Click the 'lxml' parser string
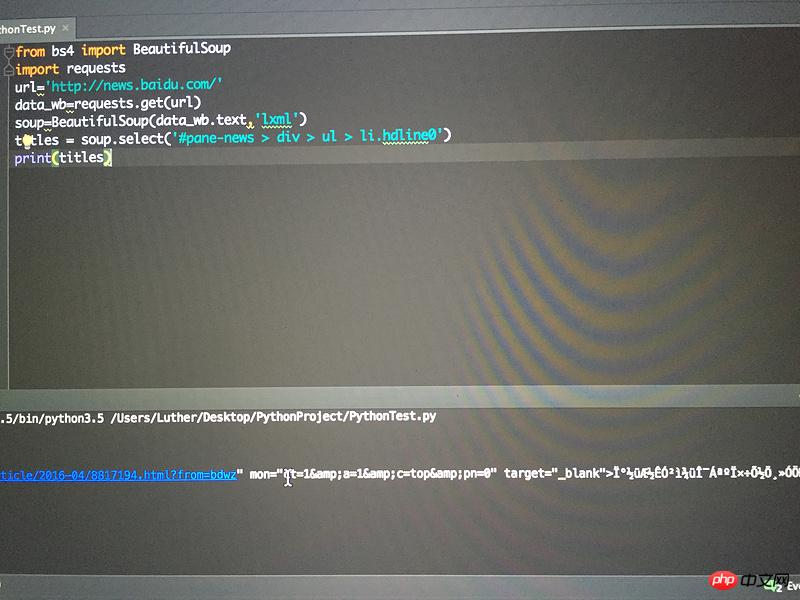Image resolution: width=800 pixels, height=600 pixels. 276,120
